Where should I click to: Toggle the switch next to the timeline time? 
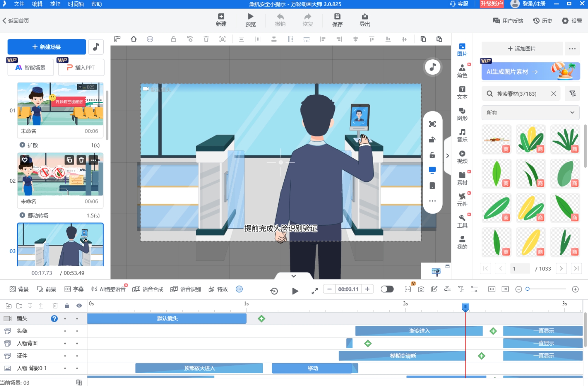click(x=387, y=289)
